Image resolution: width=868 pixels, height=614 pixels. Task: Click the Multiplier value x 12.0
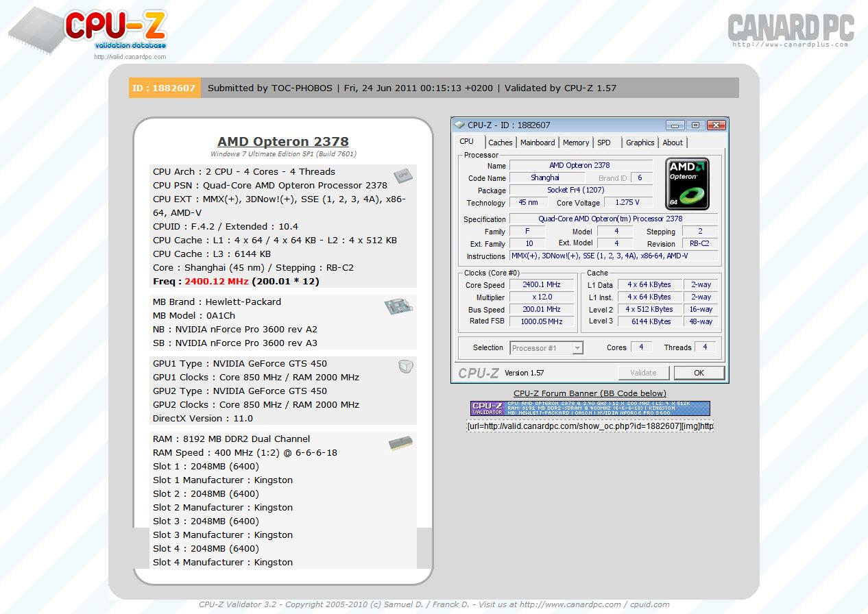[x=542, y=297]
